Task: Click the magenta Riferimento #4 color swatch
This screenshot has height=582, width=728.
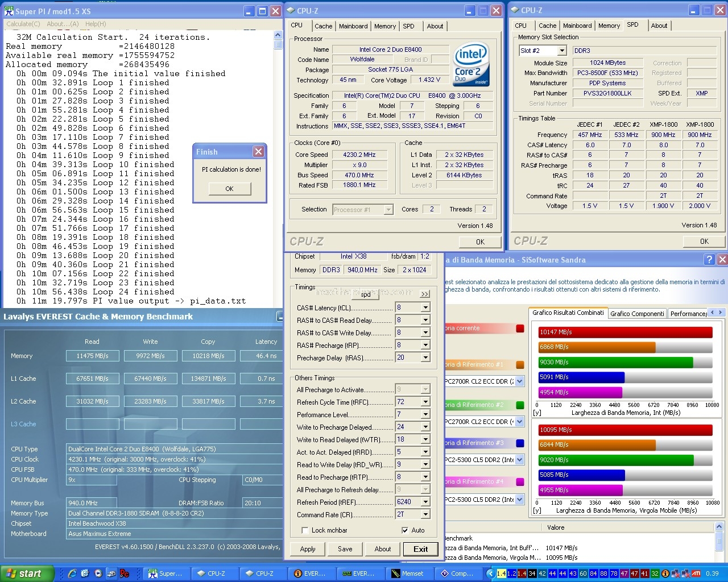Action: 520,482
